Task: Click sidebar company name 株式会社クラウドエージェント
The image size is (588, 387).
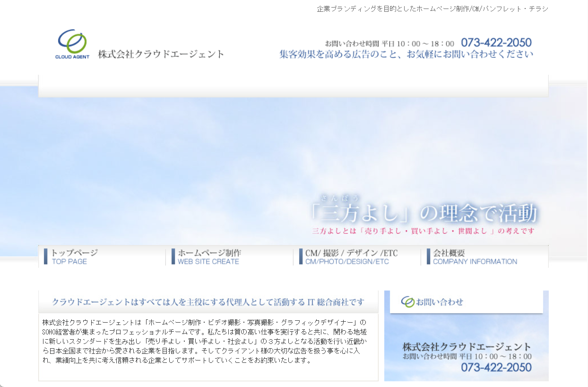Action: [x=467, y=347]
